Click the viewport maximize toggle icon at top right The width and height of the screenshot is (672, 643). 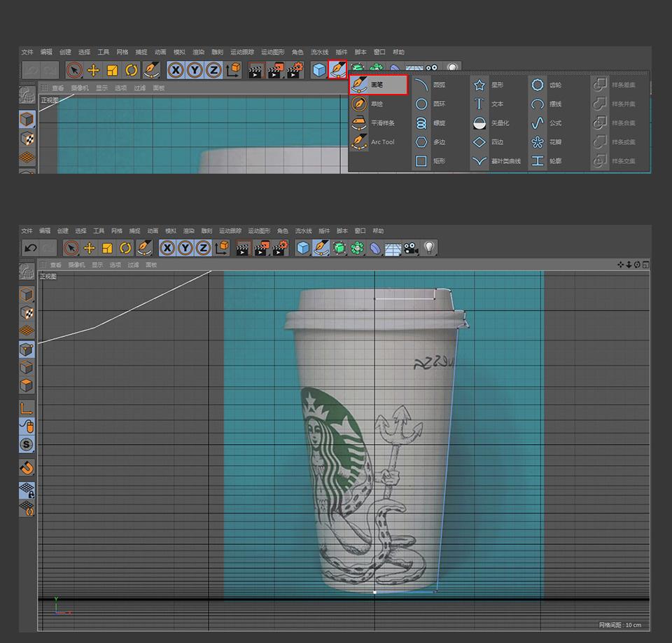[x=645, y=265]
